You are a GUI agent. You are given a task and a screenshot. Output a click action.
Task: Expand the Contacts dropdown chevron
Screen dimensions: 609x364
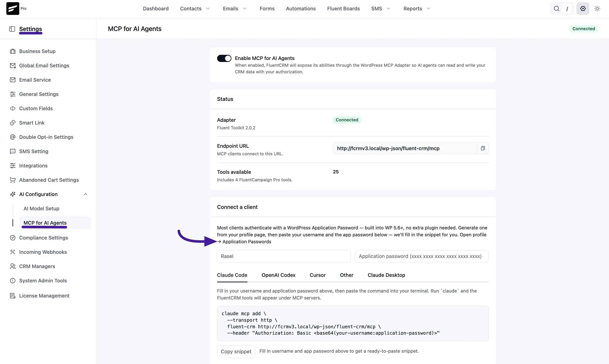208,9
